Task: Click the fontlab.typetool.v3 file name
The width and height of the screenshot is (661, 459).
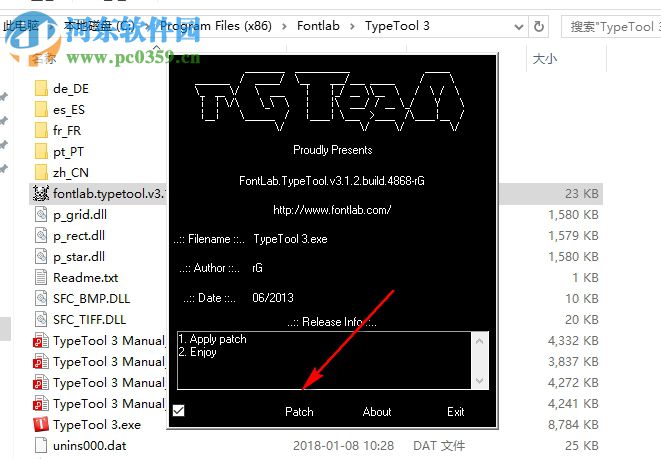Action: (x=110, y=193)
